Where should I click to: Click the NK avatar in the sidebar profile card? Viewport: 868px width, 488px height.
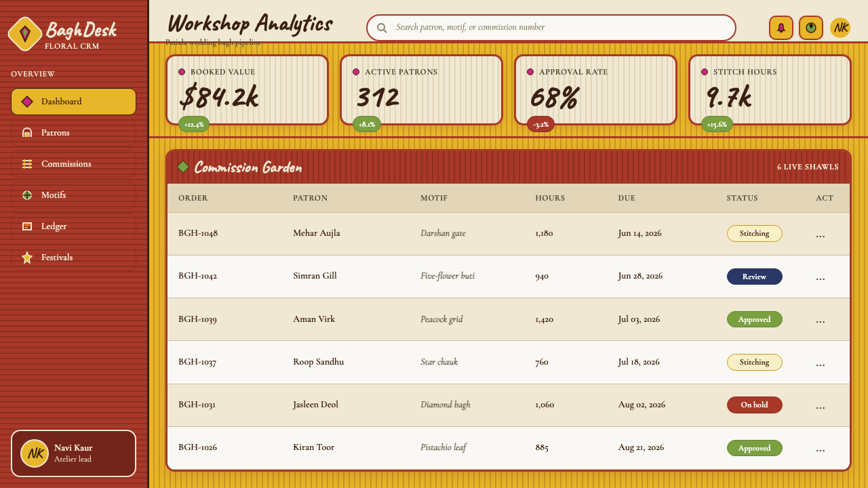[x=35, y=453]
